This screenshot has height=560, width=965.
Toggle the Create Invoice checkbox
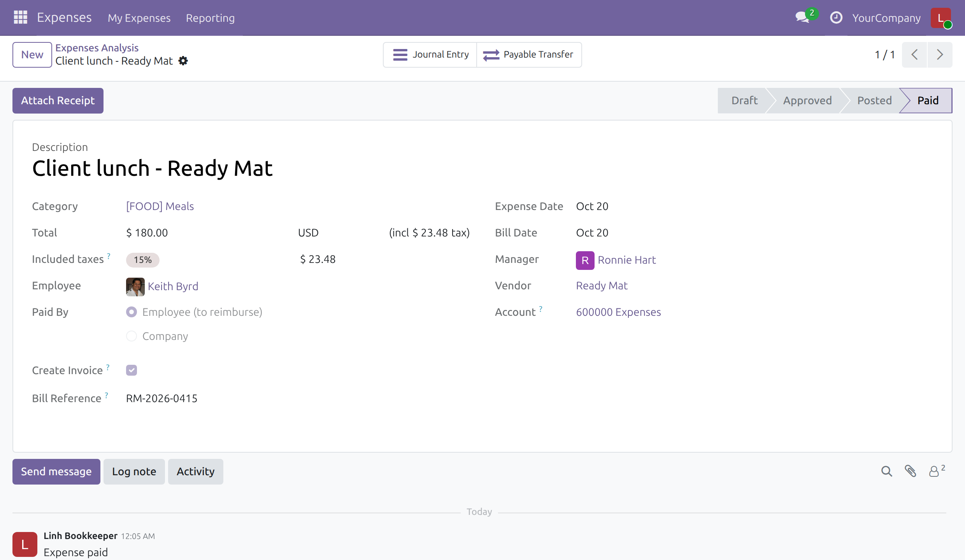(132, 370)
